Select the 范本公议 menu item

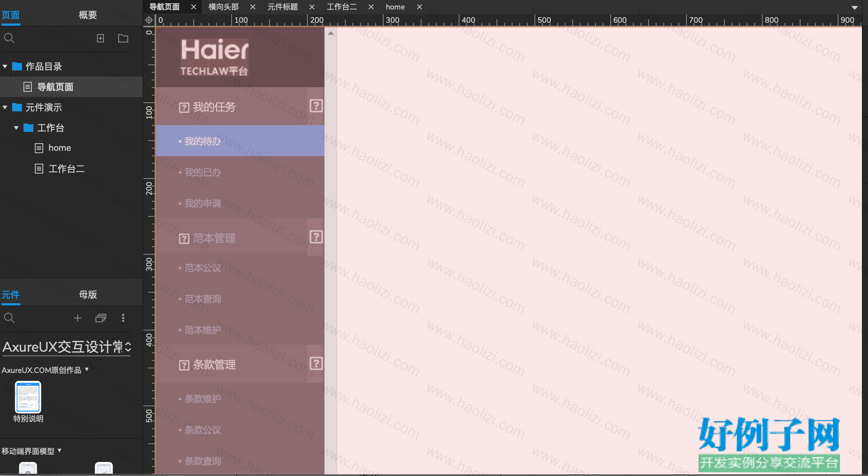point(240,268)
